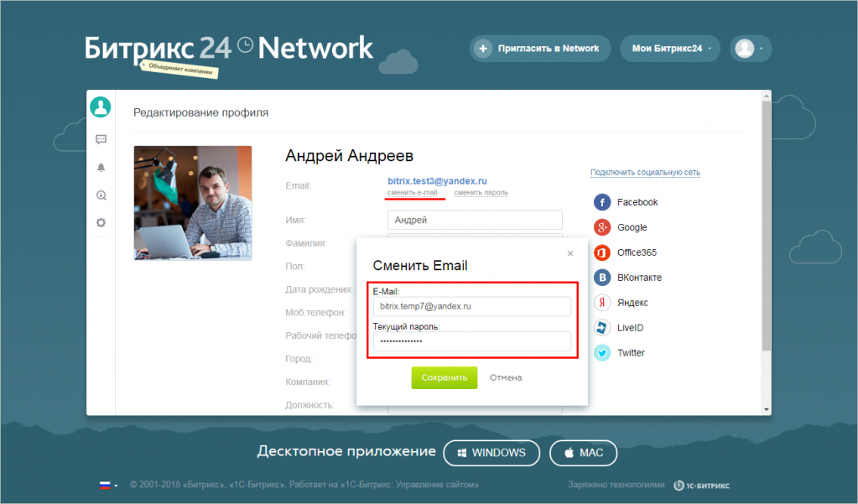Click the LiveID icon

click(x=602, y=328)
